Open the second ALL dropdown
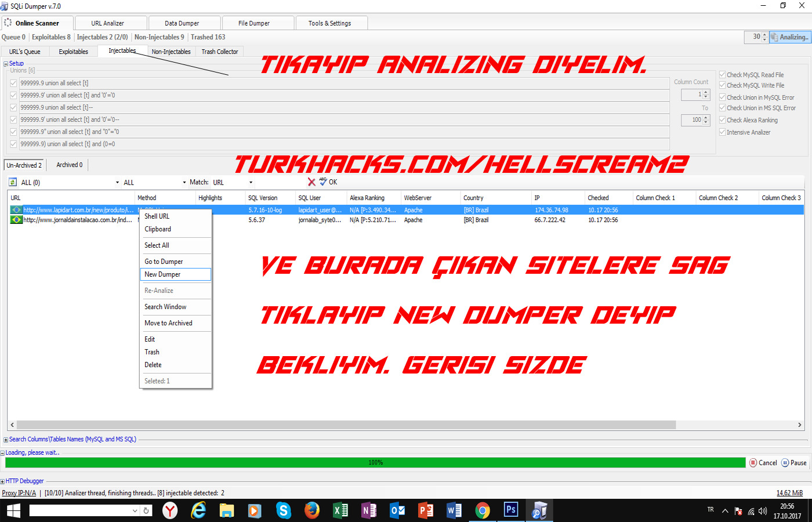This screenshot has height=522, width=812. [x=184, y=183]
